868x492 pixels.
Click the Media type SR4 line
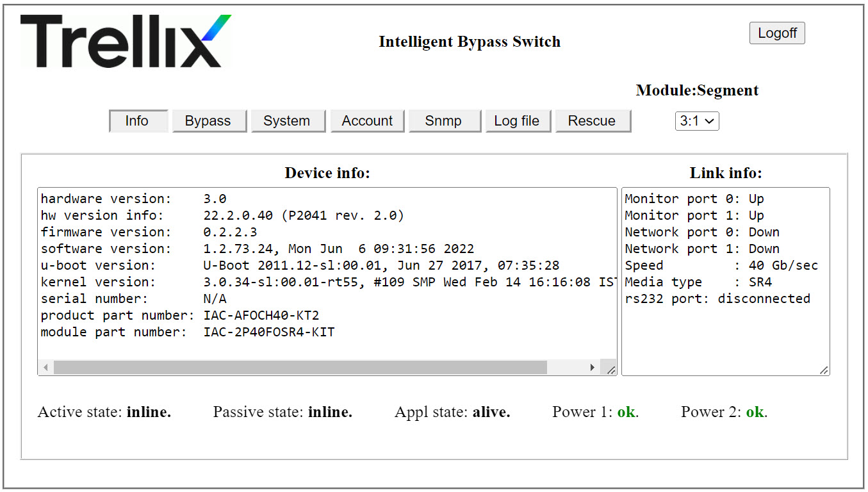tap(698, 282)
